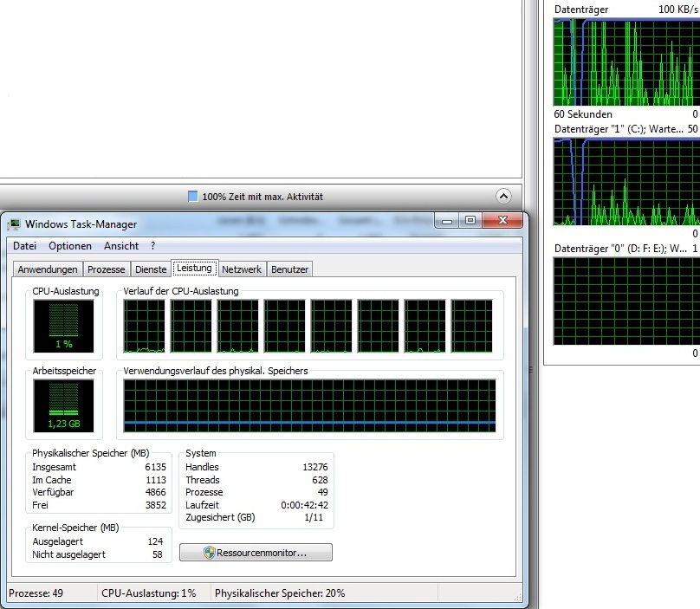Click the Laufzeit value 0:00:42:42
The height and width of the screenshot is (609, 700).
304,505
